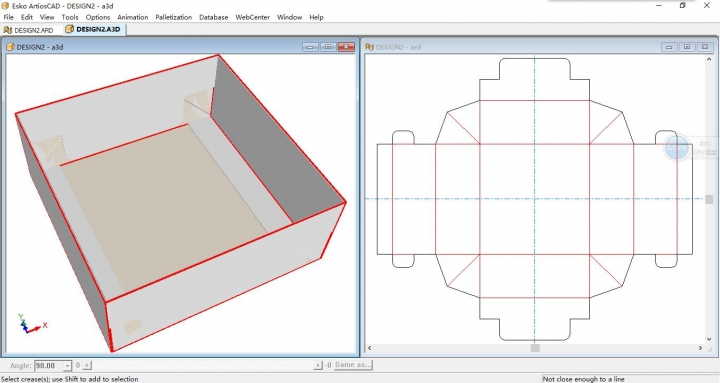720x383 pixels.
Task: Click the ard view scroll-down arrow
Action: (x=709, y=339)
